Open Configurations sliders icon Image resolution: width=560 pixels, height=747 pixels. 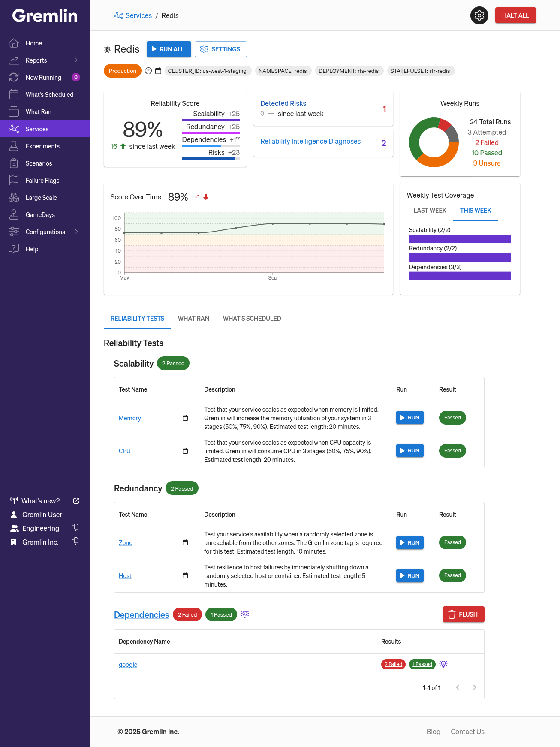(x=14, y=232)
